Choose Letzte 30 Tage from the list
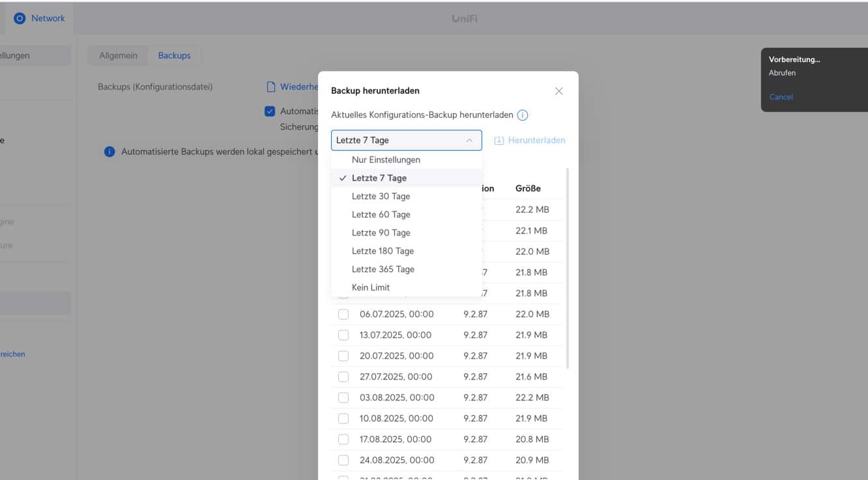The image size is (868, 480). [381, 196]
